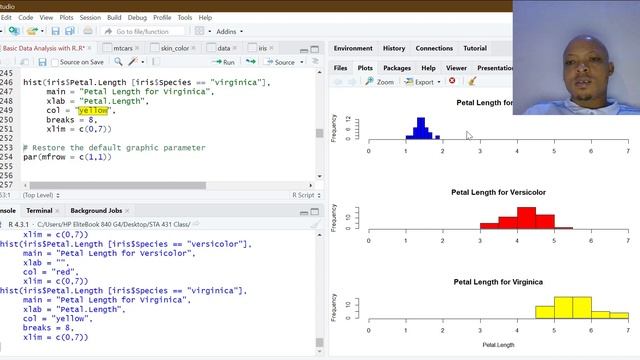
Task: Close the iris data tab
Action: tap(271, 48)
